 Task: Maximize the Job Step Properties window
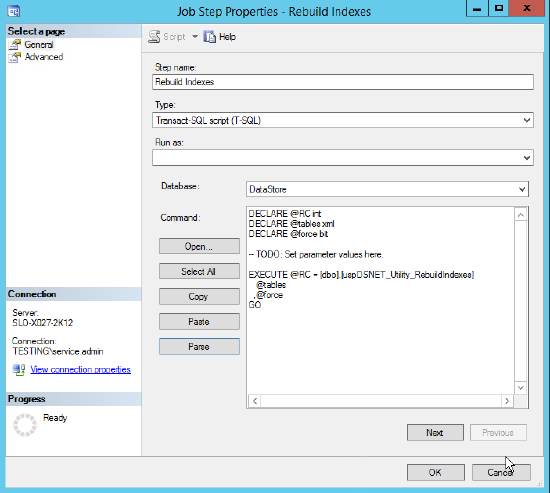(498, 8)
